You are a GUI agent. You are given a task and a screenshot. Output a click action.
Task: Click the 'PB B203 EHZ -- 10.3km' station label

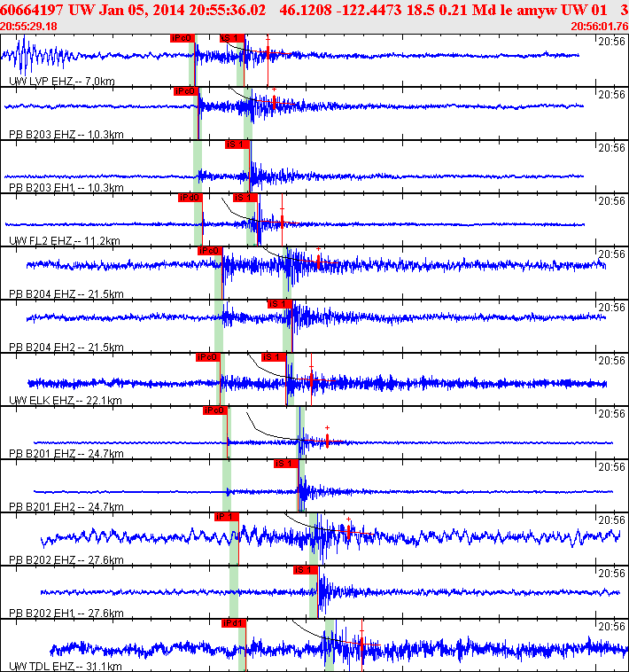[66, 134]
